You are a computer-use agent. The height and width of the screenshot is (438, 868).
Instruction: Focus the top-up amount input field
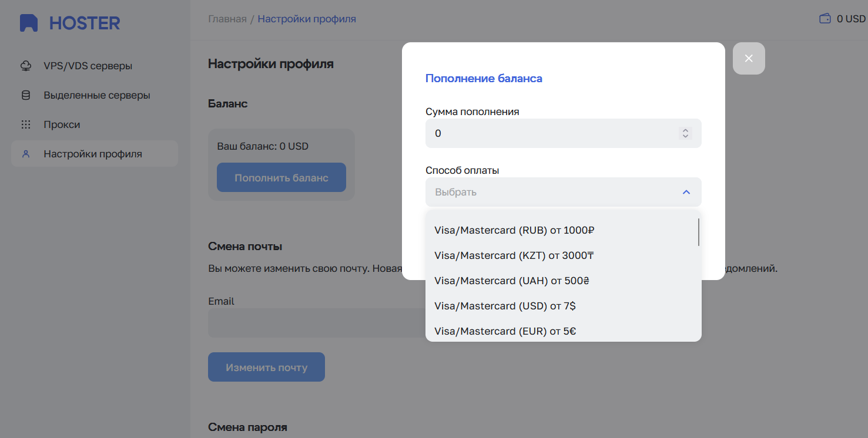click(552, 133)
